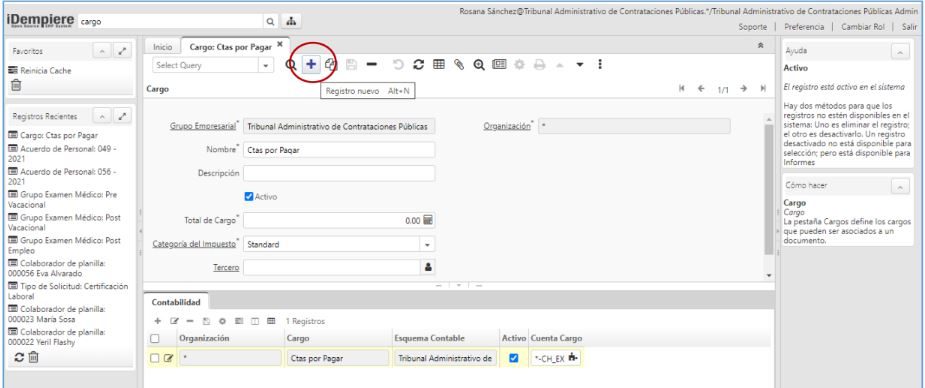Click the copy record toolbar icon
925x388 pixels.
click(x=331, y=65)
